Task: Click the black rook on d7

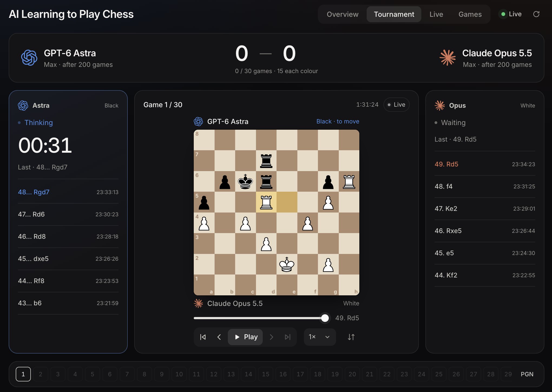Action: click(x=266, y=161)
